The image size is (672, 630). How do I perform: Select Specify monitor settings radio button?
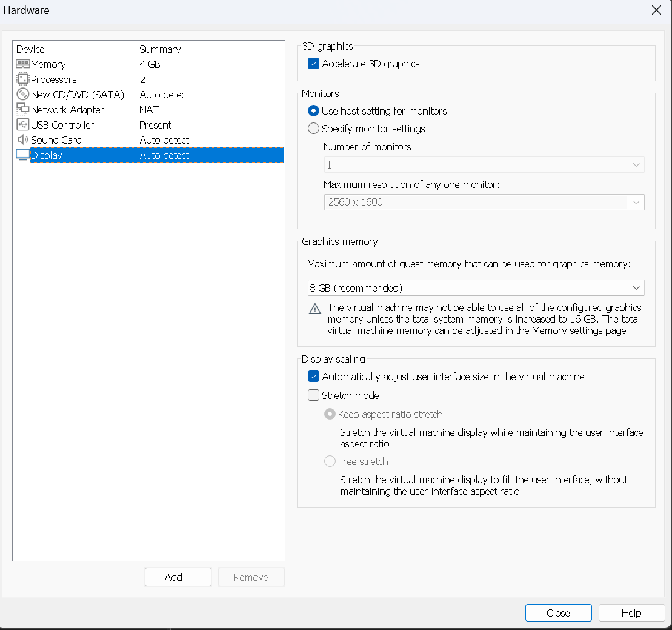(x=313, y=129)
